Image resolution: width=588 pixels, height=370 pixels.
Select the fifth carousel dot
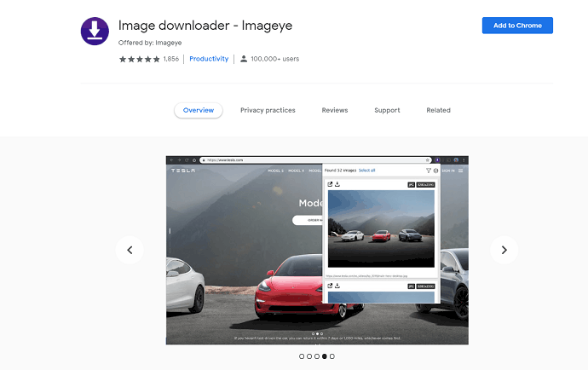pos(331,356)
